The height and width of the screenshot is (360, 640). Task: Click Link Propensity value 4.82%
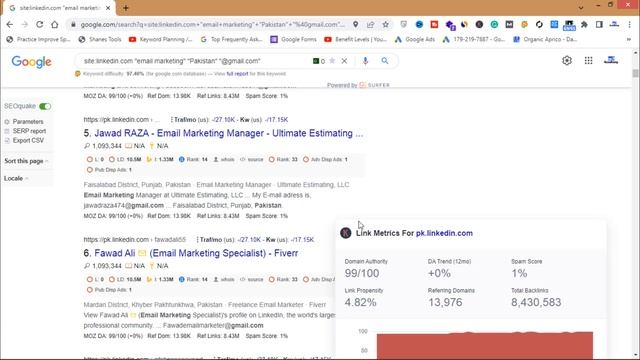point(360,302)
